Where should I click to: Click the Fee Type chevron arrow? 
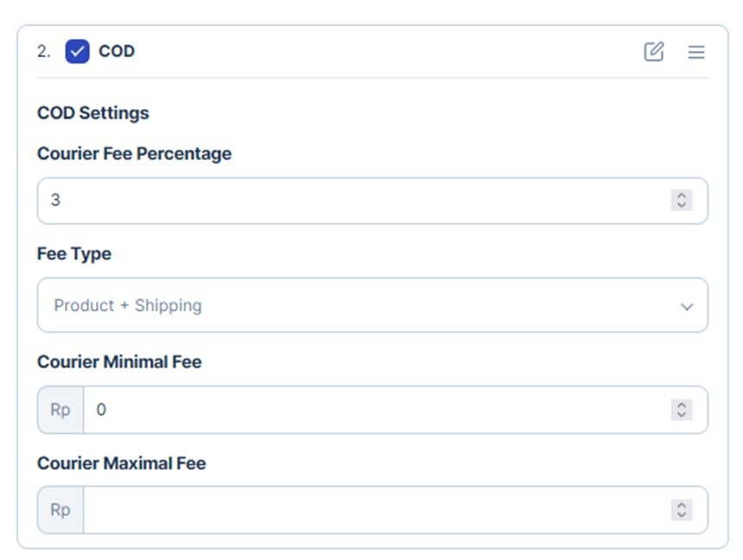[x=687, y=307]
